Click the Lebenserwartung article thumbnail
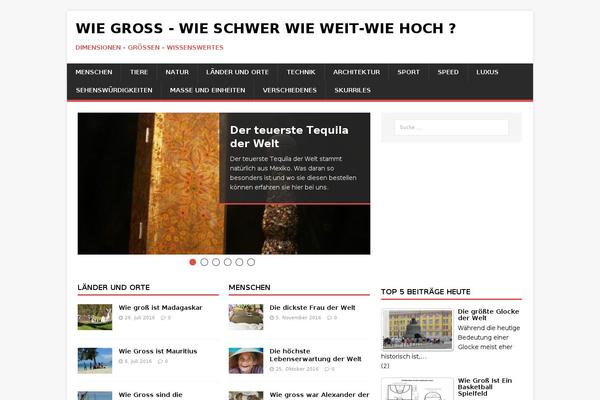Image resolution: width=600 pixels, height=400 pixels. (x=246, y=361)
